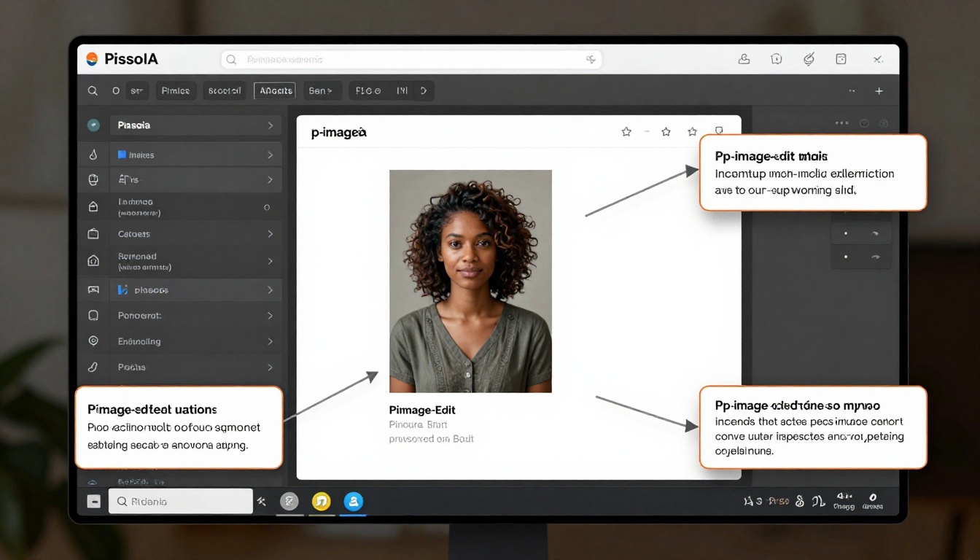The image size is (980, 560).
Task: Open the yellow music app in taskbar
Action: (322, 502)
